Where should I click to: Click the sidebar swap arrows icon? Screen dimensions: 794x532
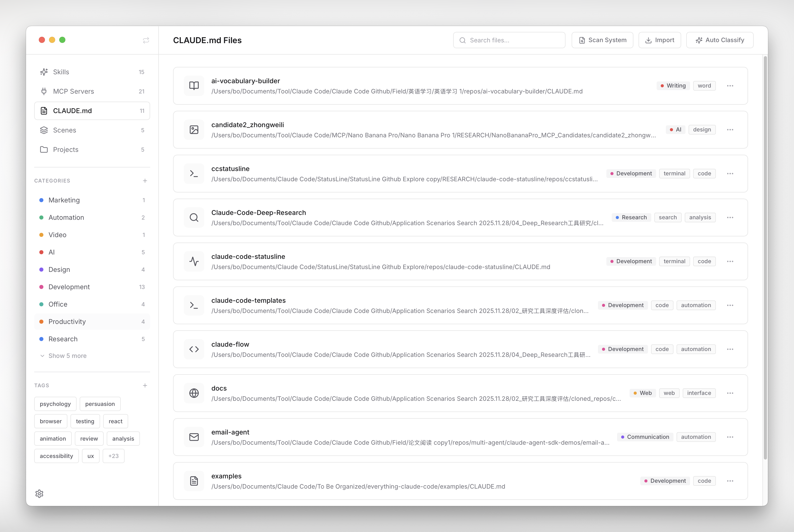(146, 40)
